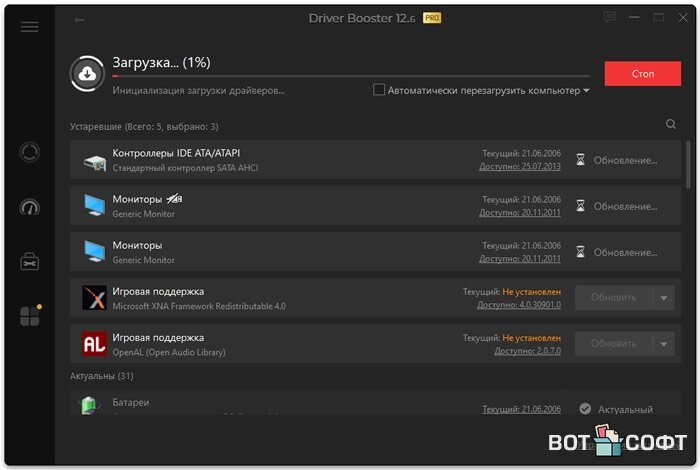700x470 pixels.
Task: Open the Boost speedometer section
Action: click(29, 208)
